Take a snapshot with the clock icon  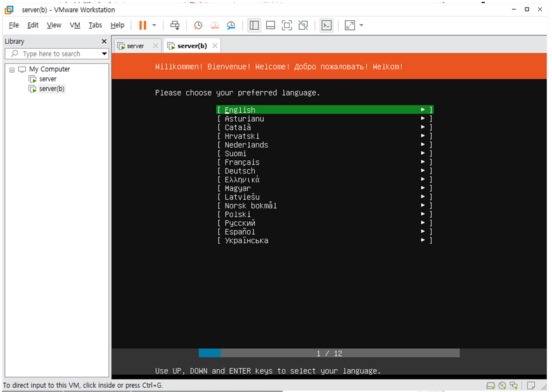198,25
